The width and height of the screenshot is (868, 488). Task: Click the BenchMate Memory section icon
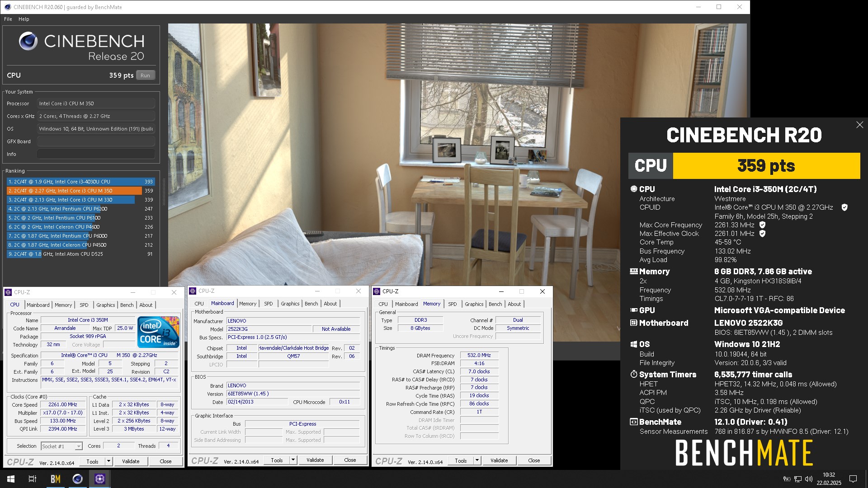pyautogui.click(x=634, y=272)
